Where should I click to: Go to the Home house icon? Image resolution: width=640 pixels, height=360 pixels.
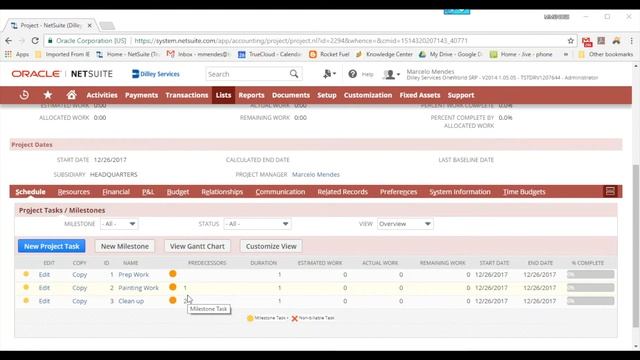click(71, 95)
